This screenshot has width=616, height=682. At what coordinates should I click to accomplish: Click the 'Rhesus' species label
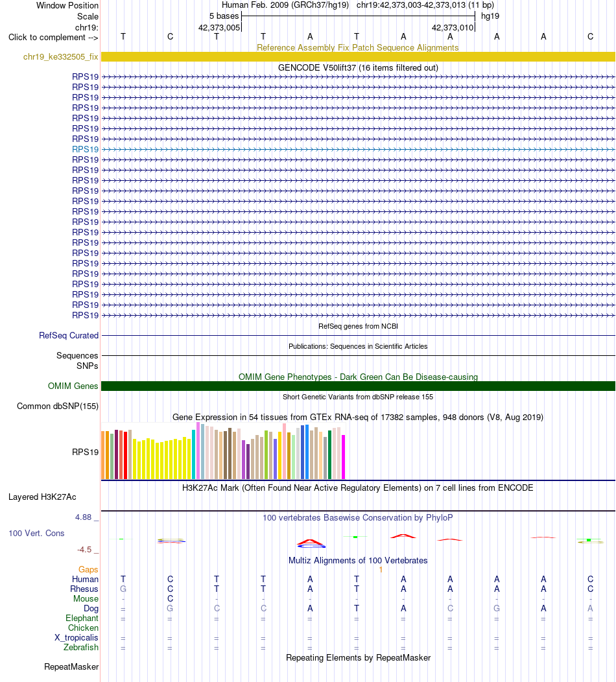pos(84,589)
